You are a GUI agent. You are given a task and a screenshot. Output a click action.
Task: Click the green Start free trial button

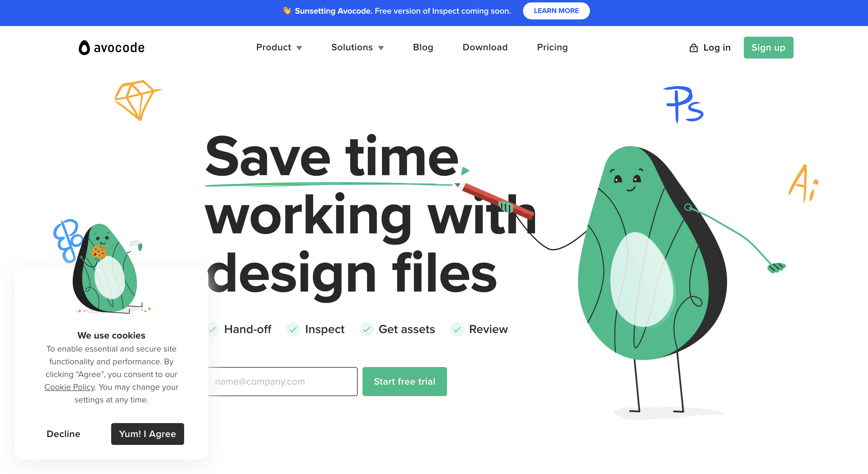tap(404, 381)
